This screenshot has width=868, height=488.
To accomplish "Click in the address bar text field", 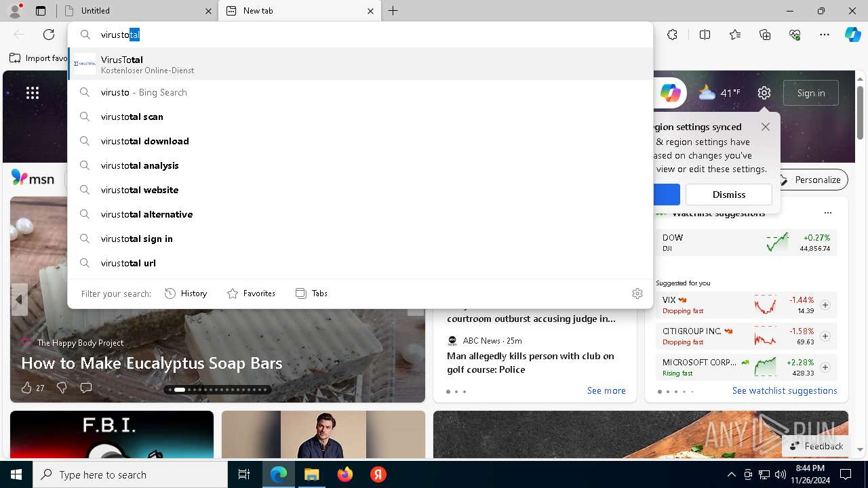I will pyautogui.click(x=373, y=35).
